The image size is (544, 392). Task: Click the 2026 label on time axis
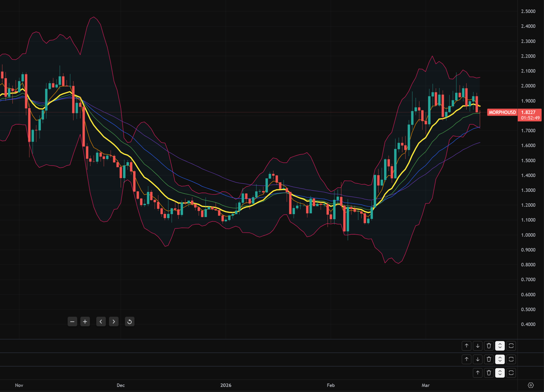(226, 385)
